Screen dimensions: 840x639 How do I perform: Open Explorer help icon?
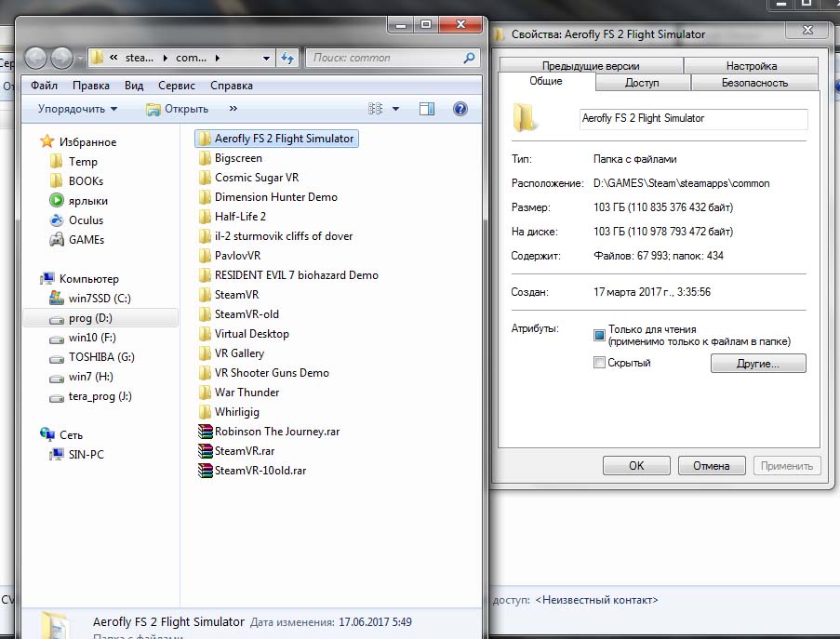[460, 109]
